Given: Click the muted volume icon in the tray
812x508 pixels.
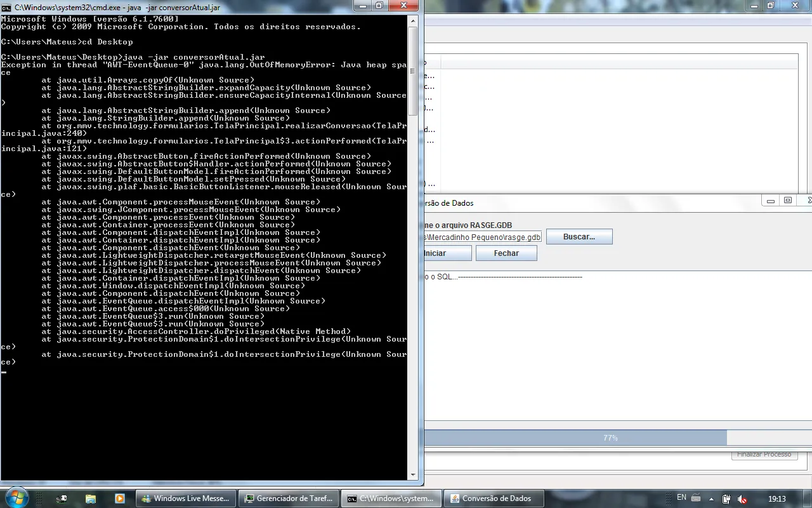Looking at the screenshot, I should 742,499.
